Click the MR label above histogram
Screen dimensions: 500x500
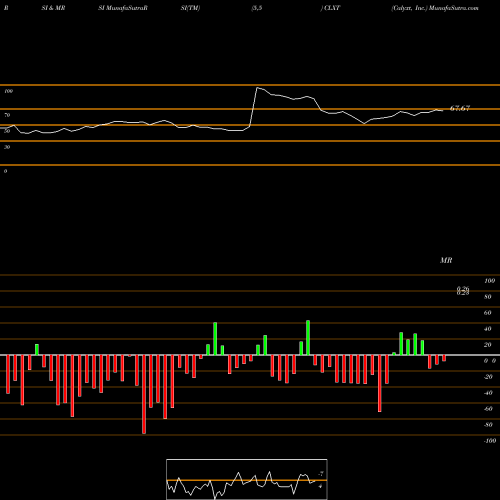click(446, 260)
